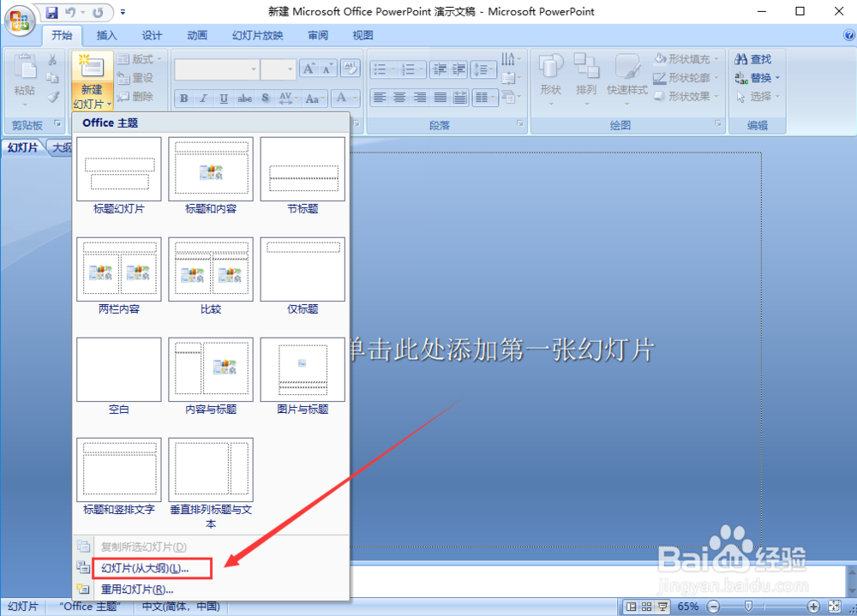Screen dimensions: 857x616
Task: Open the Animations (动画) ribbon tab
Action: pos(197,35)
